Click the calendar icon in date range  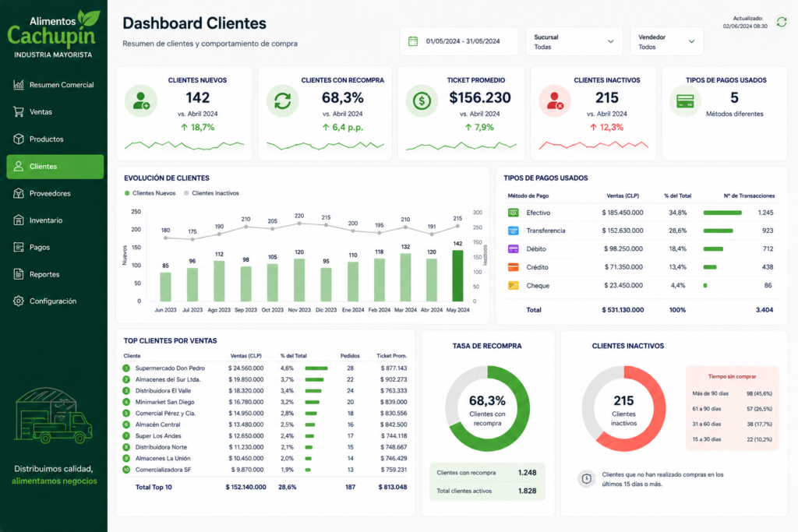pos(413,41)
